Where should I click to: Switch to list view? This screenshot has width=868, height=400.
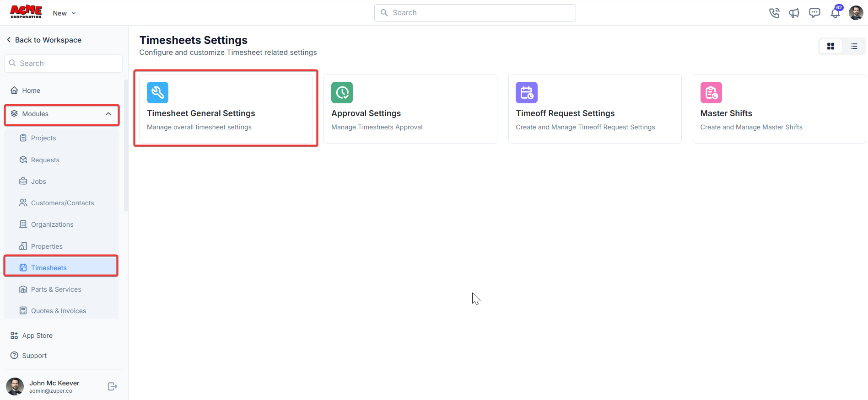tap(854, 46)
